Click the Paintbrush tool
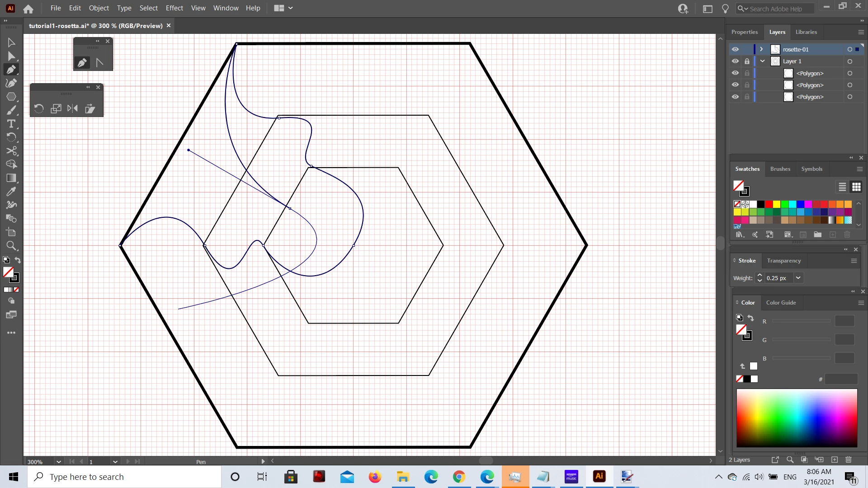The height and width of the screenshot is (488, 868). click(11, 110)
